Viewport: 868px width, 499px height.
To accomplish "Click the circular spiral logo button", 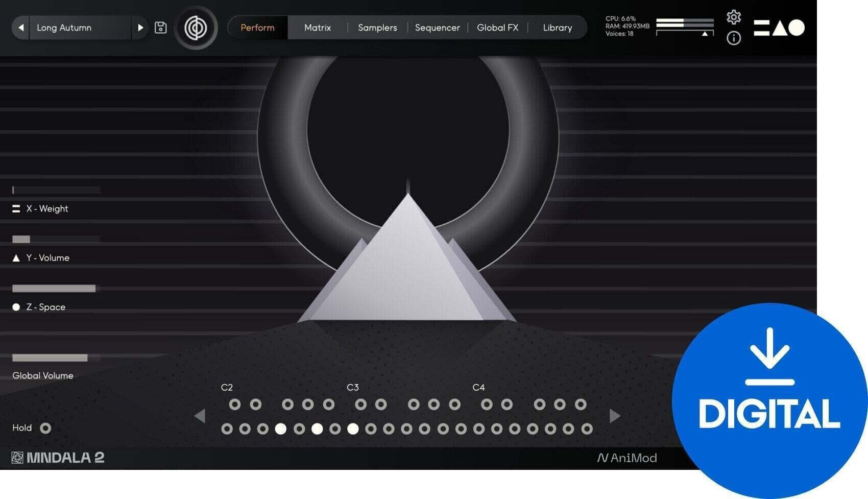I will (x=196, y=28).
